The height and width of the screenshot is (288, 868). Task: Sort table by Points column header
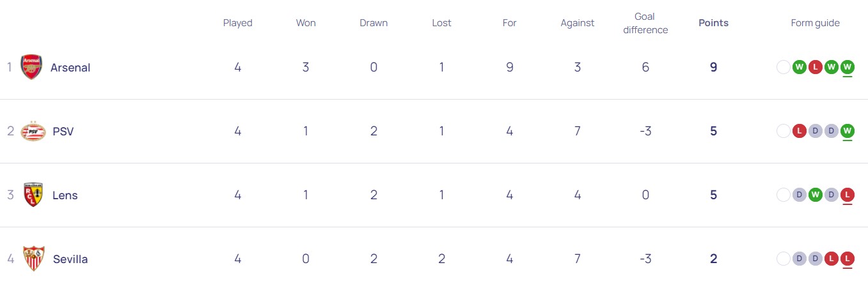click(713, 23)
